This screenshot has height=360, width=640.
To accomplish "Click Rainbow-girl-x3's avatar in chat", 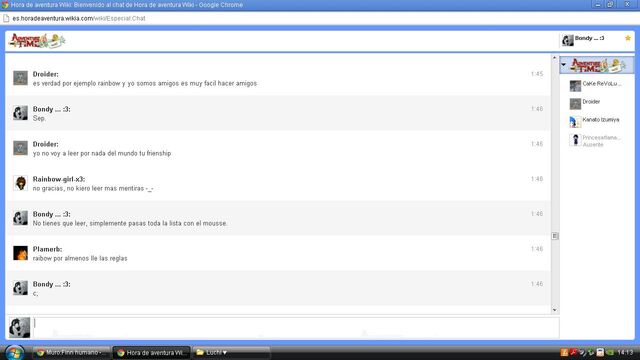I will (20, 183).
